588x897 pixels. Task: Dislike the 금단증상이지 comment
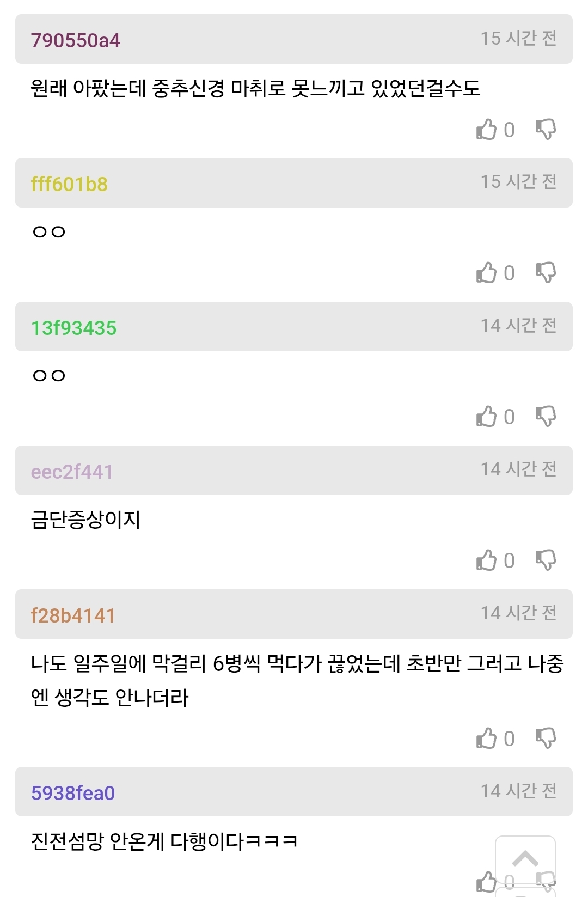coord(546,560)
